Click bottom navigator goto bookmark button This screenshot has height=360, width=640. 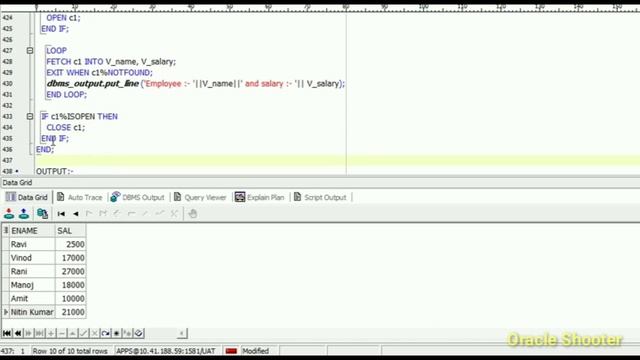127,333
